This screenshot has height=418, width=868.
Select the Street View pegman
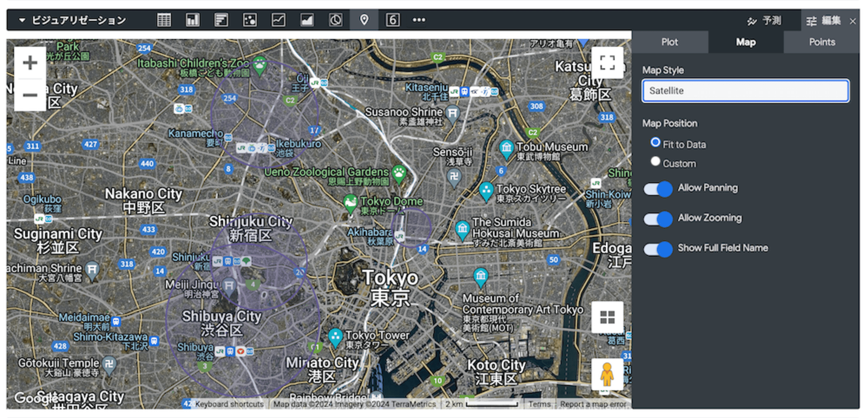(607, 374)
